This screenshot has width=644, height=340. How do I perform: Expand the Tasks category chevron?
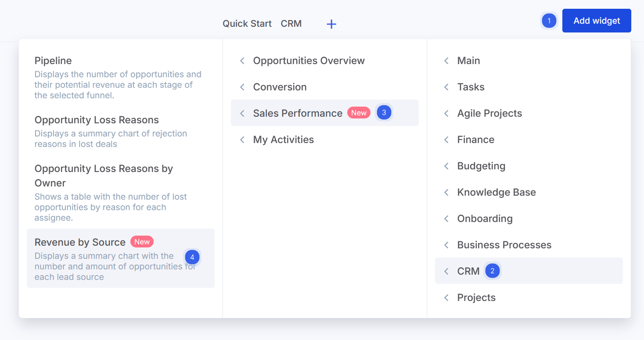coord(446,87)
